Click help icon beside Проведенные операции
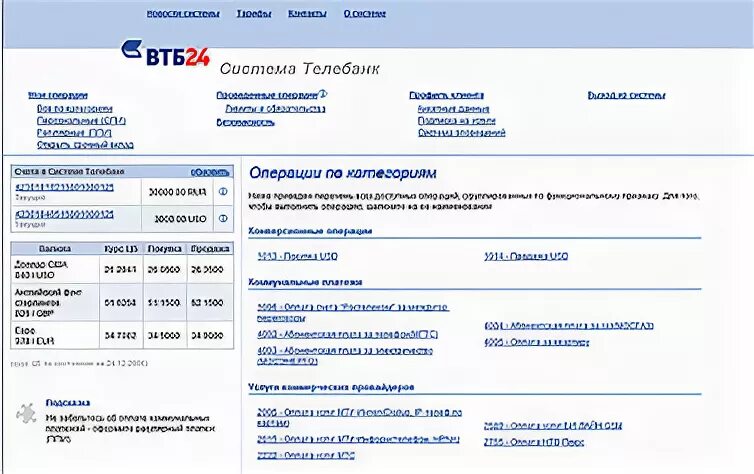The height and width of the screenshot is (474, 754). [x=323, y=94]
